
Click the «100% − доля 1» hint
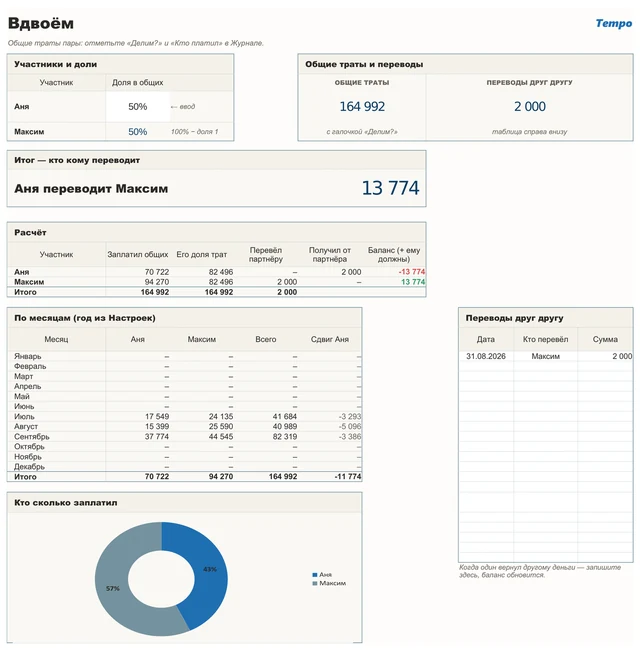194,132
